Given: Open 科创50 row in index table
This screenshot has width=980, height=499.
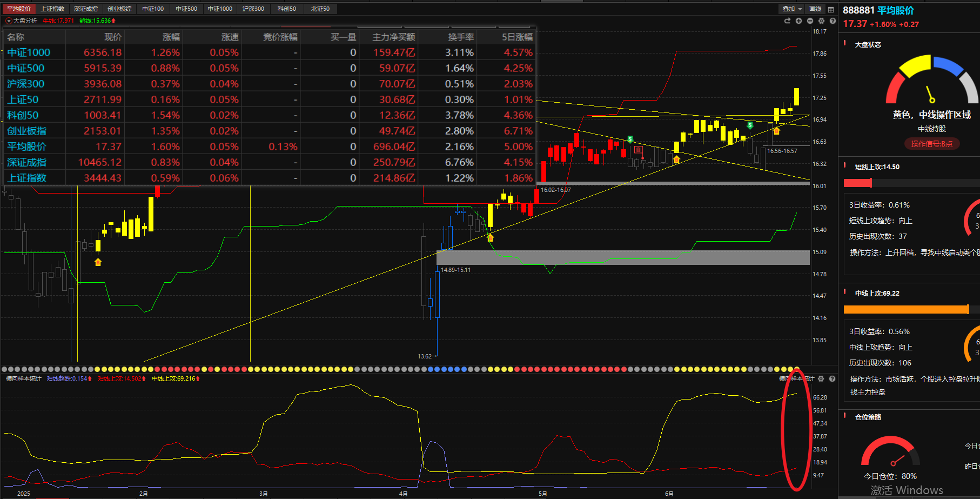Looking at the screenshot, I should (270, 115).
